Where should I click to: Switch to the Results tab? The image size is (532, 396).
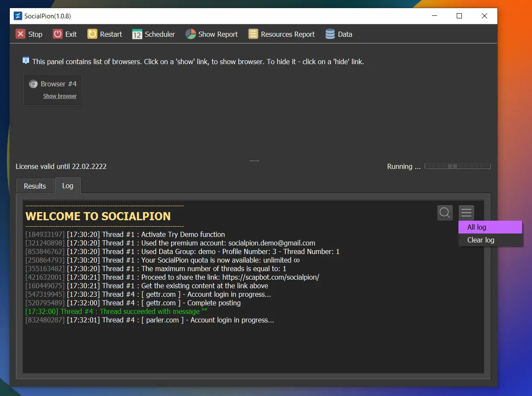pos(35,186)
